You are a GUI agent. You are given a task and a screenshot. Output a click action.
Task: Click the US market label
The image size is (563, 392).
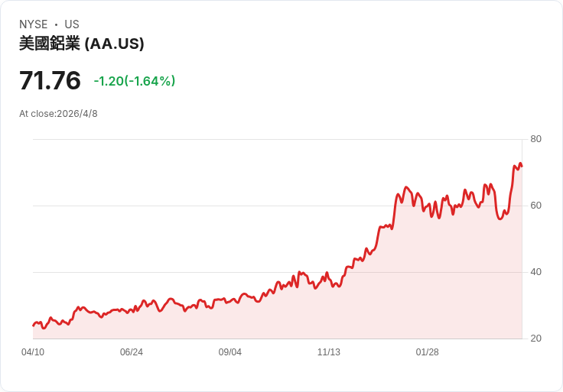click(x=72, y=24)
